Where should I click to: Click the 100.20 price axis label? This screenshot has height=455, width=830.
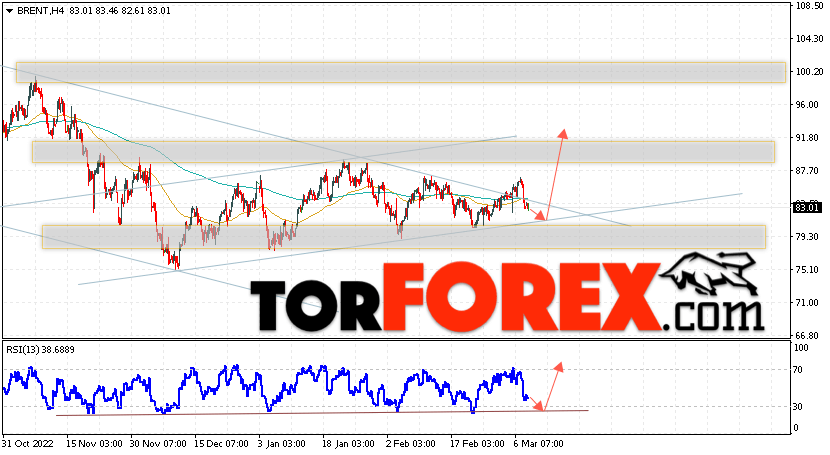pos(809,71)
